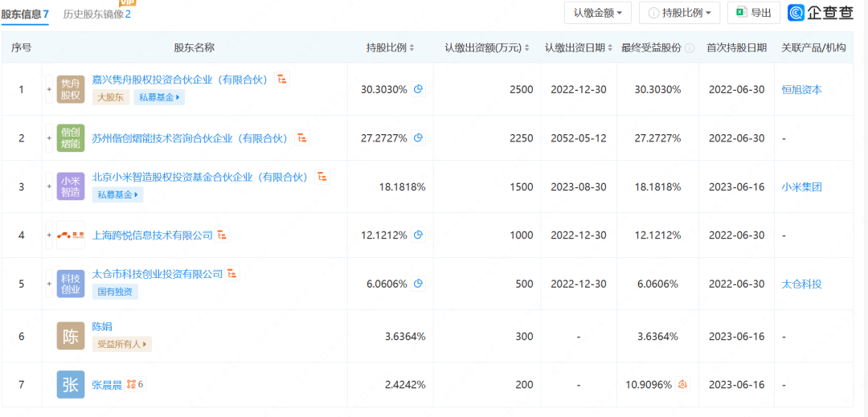This screenshot has width=868, height=417.
Task: Click the 2052-05-12 date cell
Action: (578, 138)
